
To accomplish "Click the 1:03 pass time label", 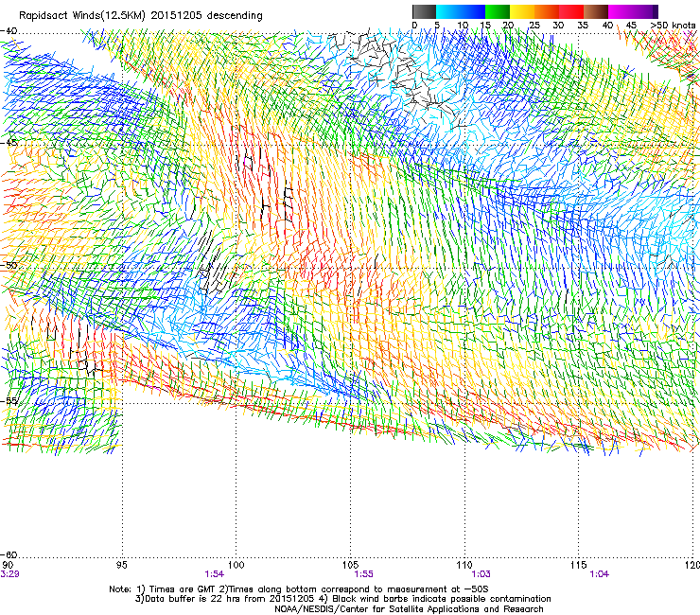I will click(x=481, y=574).
